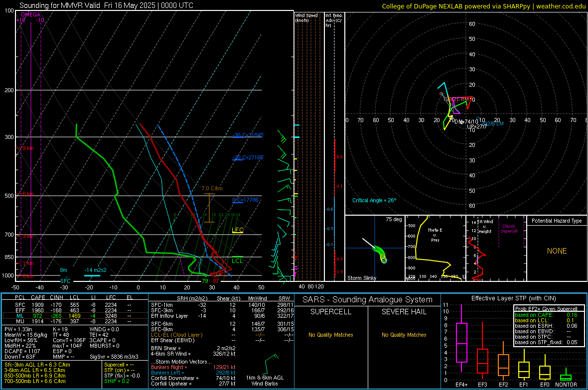Click the red surface temperature '87' value

(216, 281)
